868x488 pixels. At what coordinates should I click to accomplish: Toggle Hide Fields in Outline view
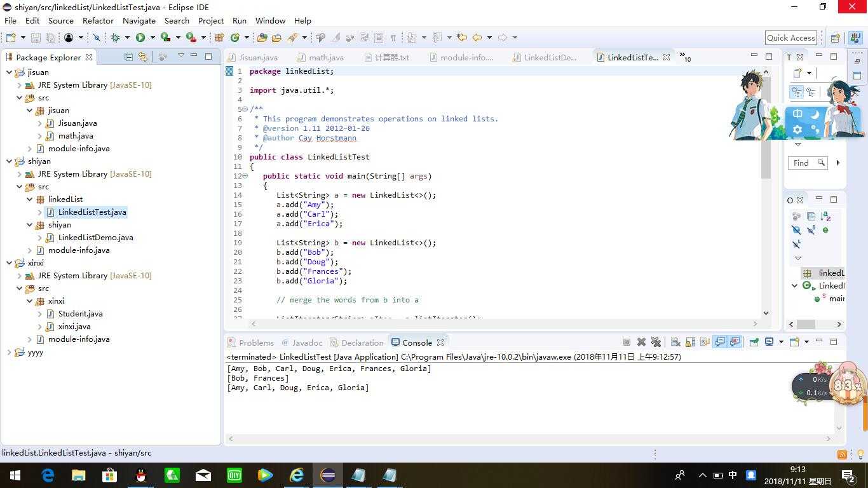pyautogui.click(x=796, y=230)
